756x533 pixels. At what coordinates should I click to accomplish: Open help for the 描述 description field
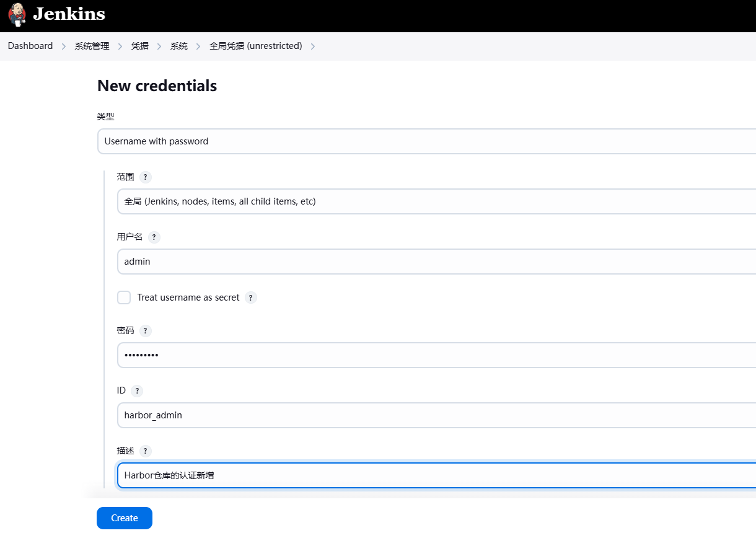[145, 451]
